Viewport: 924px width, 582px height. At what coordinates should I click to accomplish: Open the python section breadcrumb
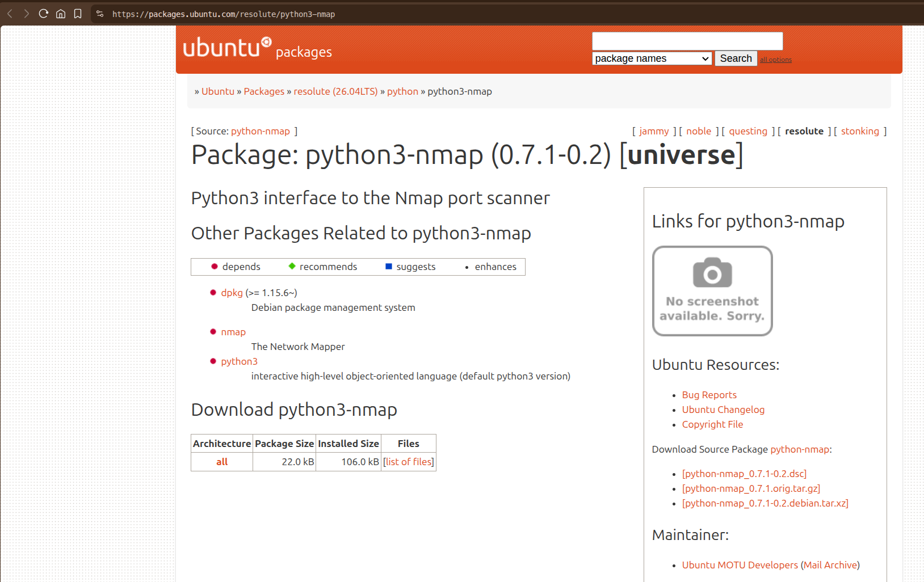(402, 91)
